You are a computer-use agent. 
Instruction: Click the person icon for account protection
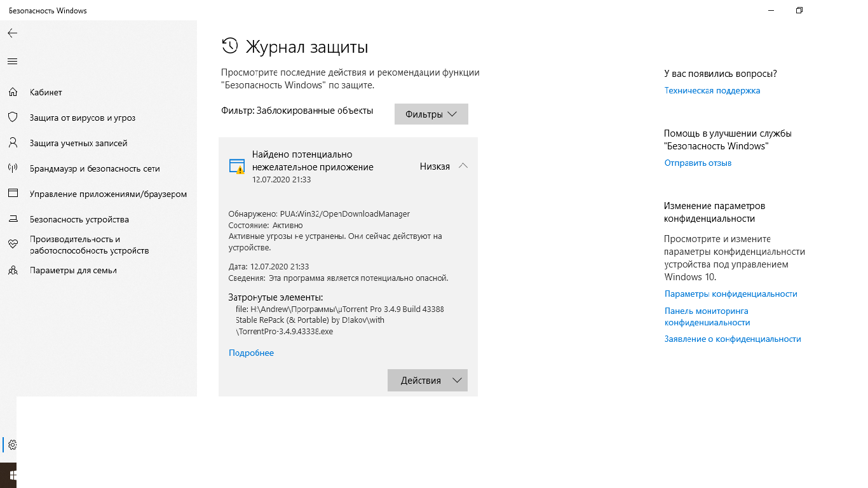click(13, 143)
